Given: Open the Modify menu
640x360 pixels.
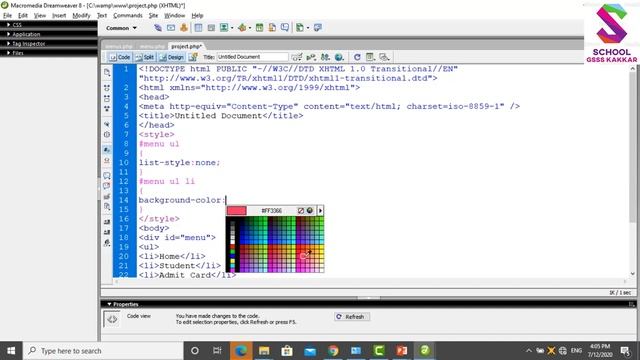Looking at the screenshot, I should pyautogui.click(x=81, y=16).
